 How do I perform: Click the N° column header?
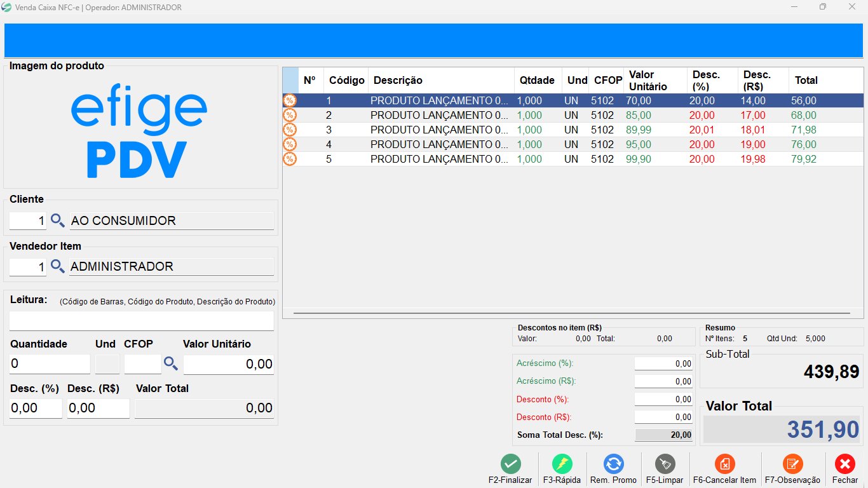pos(311,80)
